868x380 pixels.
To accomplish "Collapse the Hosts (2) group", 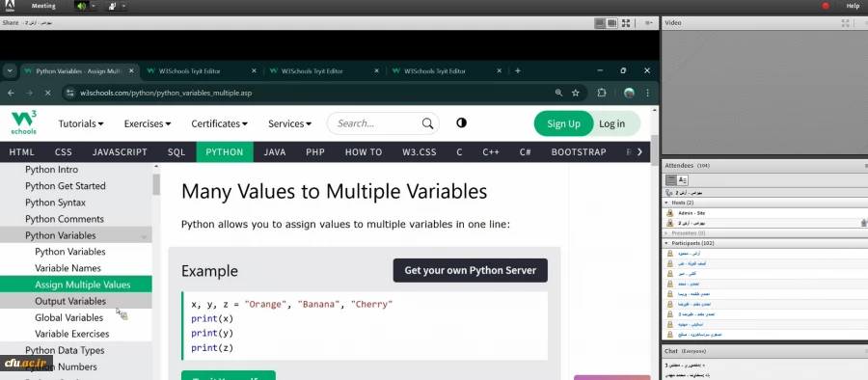I will [666, 203].
